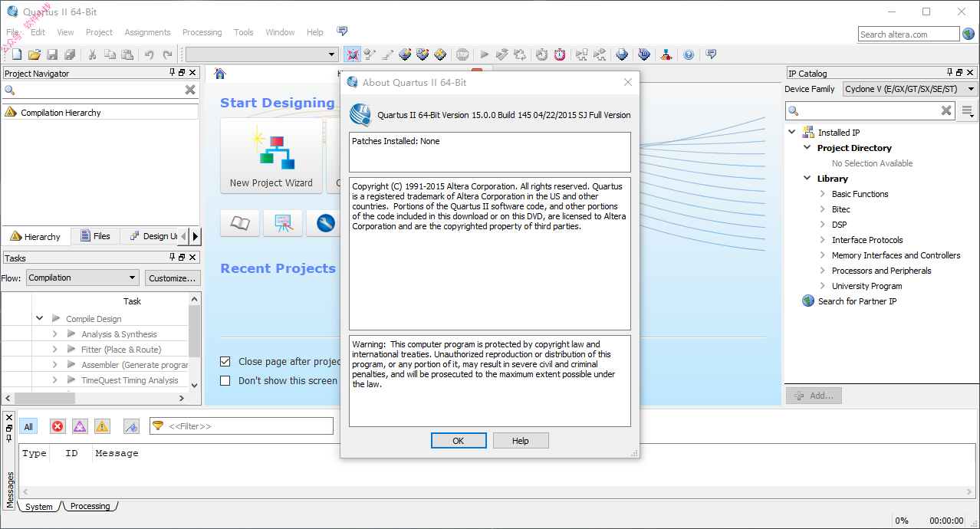Click the Stop Processing toolbar icon
Screen dimensions: 980x529
pyautogui.click(x=462, y=54)
